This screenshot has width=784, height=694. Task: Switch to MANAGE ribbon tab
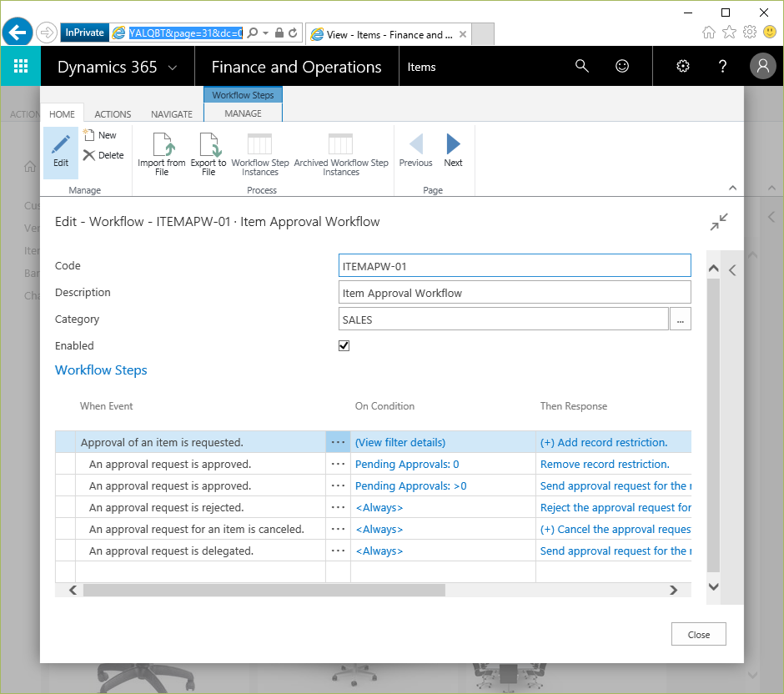click(x=243, y=113)
